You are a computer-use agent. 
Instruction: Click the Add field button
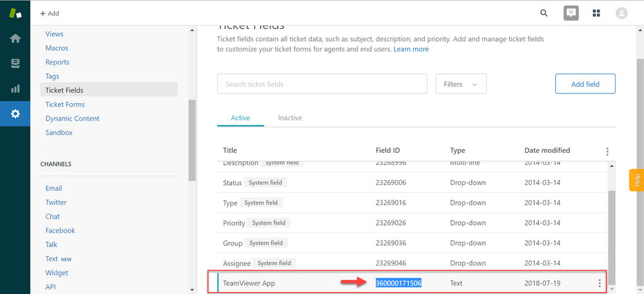[x=585, y=84]
